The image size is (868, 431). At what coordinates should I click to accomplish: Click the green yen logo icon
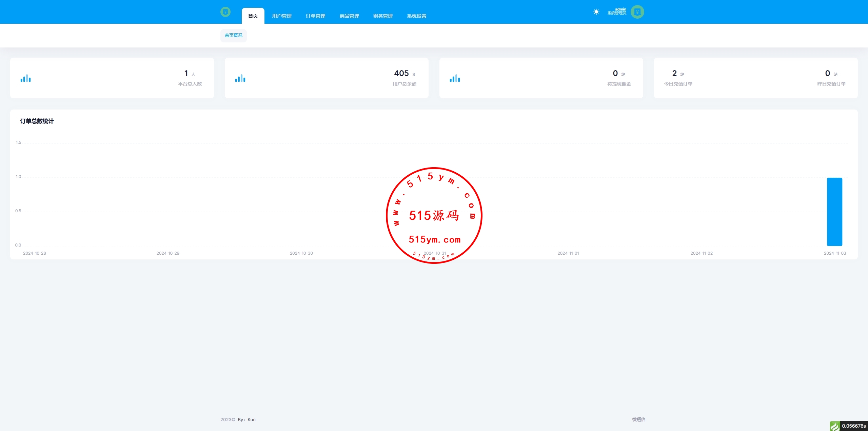pyautogui.click(x=225, y=12)
